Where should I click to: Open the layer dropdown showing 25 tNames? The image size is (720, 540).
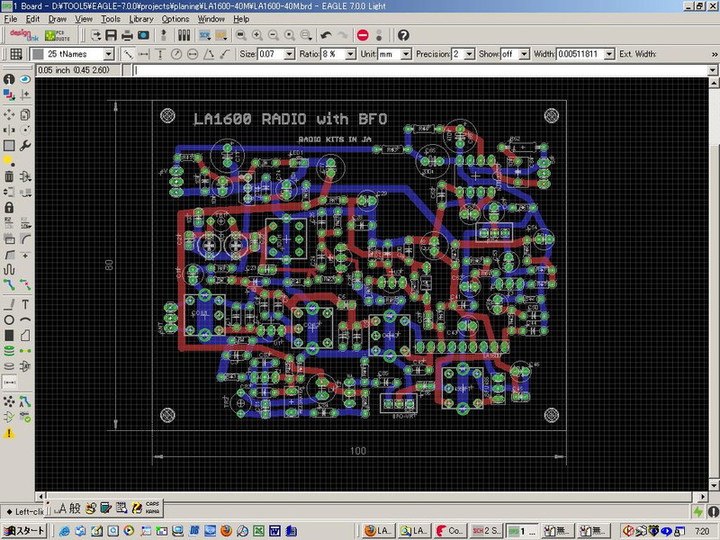coord(72,53)
